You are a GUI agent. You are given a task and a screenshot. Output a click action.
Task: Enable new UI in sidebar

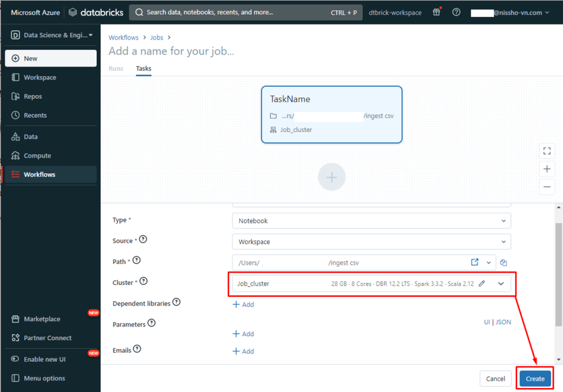44,359
